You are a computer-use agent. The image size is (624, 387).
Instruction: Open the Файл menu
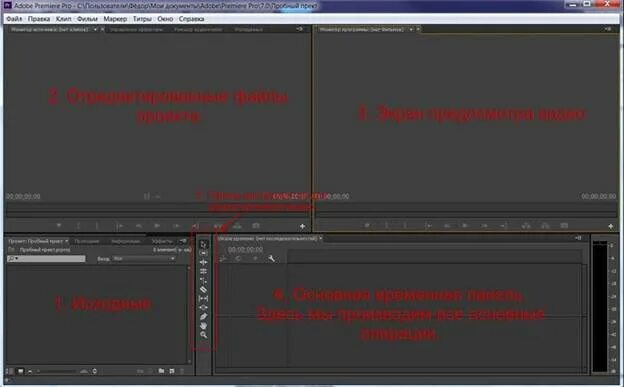click(14, 19)
